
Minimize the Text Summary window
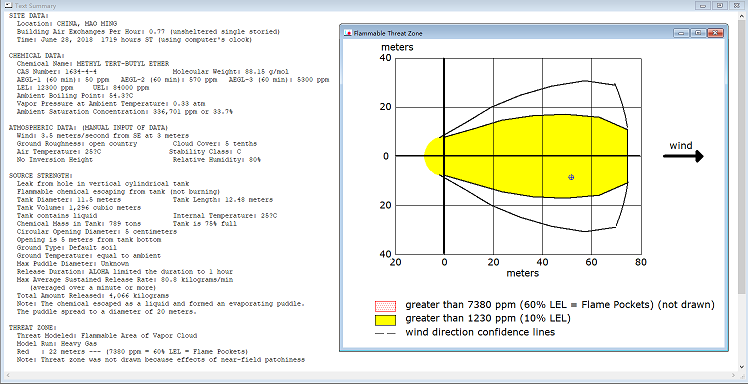[704, 6]
